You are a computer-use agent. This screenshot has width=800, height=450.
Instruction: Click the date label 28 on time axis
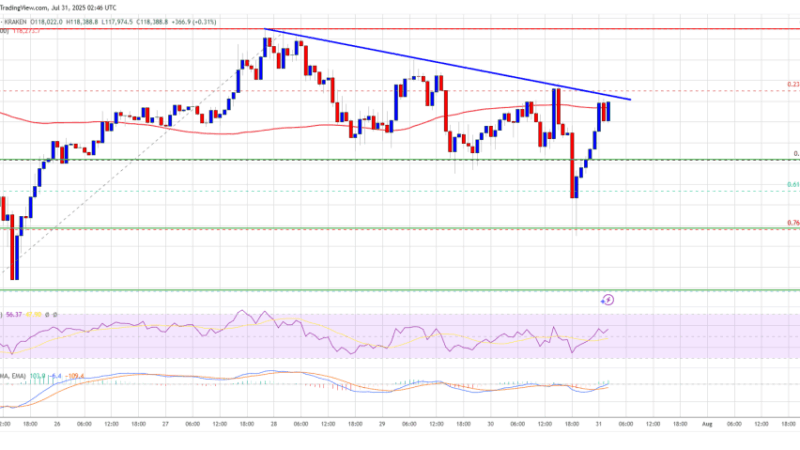click(274, 424)
